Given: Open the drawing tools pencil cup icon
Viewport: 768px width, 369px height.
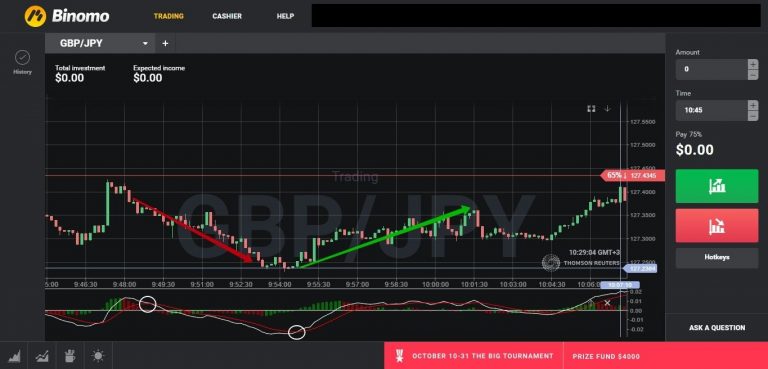Looking at the screenshot, I should pyautogui.click(x=70, y=355).
